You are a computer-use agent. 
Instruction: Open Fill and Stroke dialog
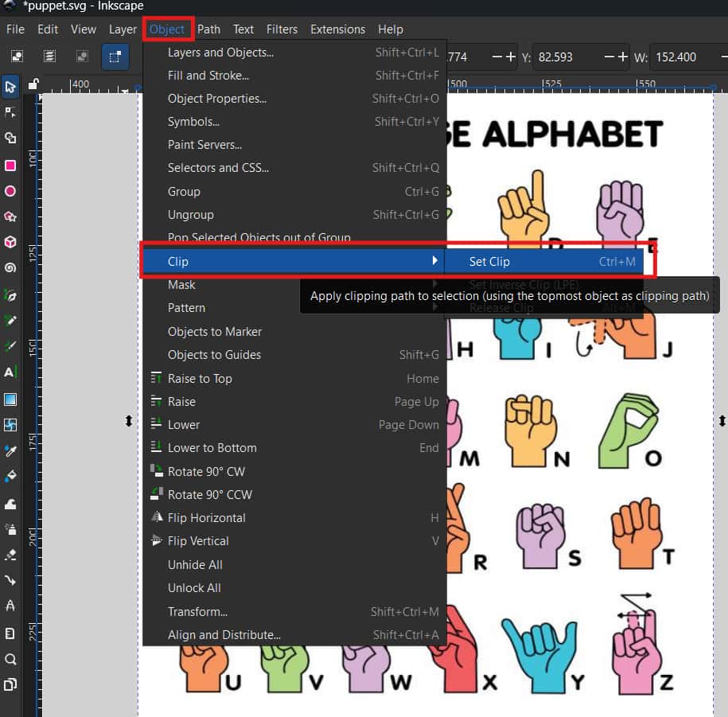pos(294,76)
